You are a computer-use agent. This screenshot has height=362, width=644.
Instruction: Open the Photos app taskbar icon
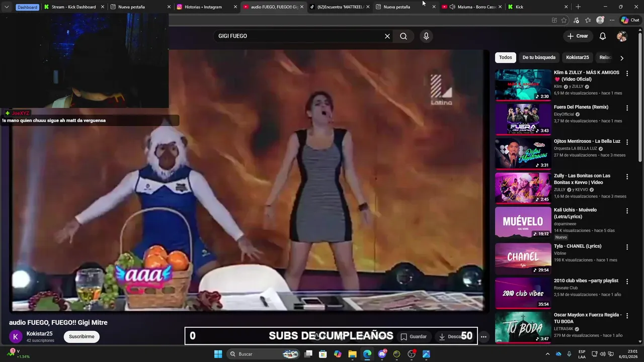pyautogui.click(x=426, y=354)
